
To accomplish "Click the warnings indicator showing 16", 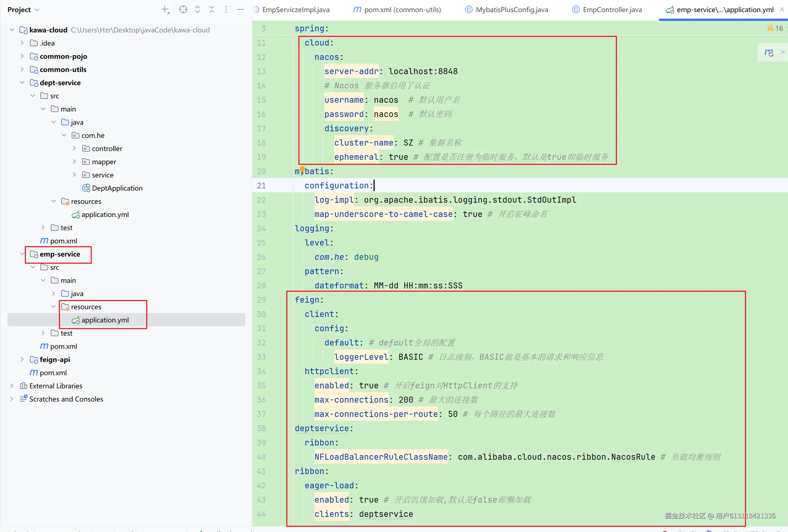I will tap(775, 29).
